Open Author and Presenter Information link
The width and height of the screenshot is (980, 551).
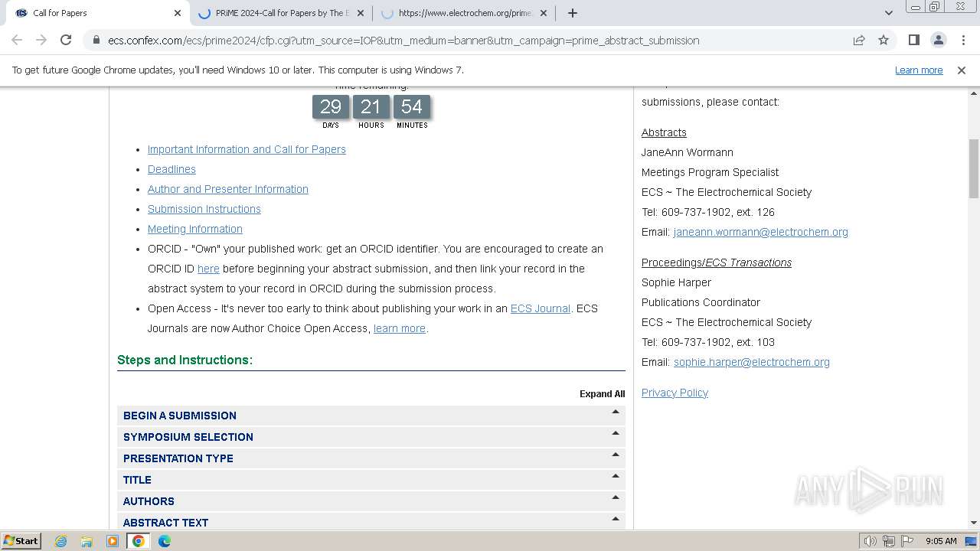coord(228,189)
